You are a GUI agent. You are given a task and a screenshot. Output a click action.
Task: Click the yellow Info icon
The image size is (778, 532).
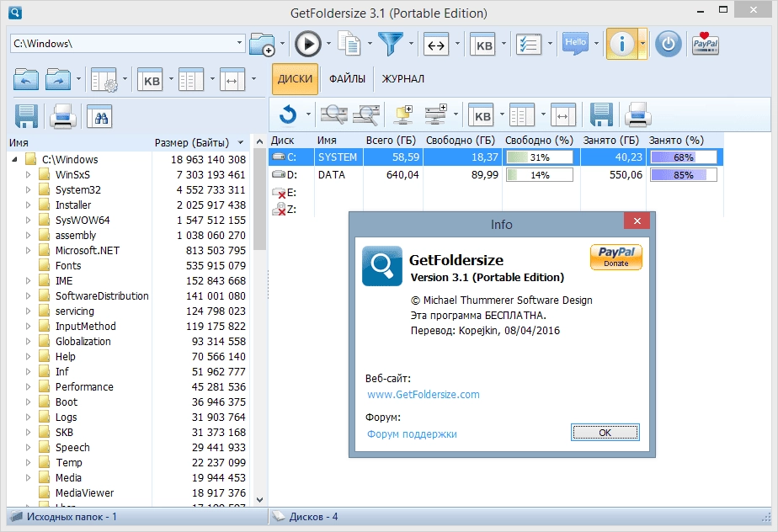[621, 44]
